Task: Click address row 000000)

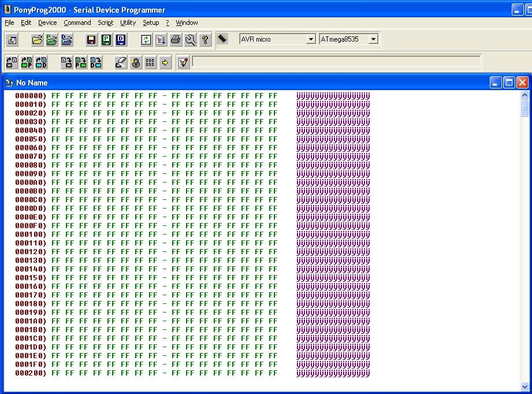Action: point(31,96)
